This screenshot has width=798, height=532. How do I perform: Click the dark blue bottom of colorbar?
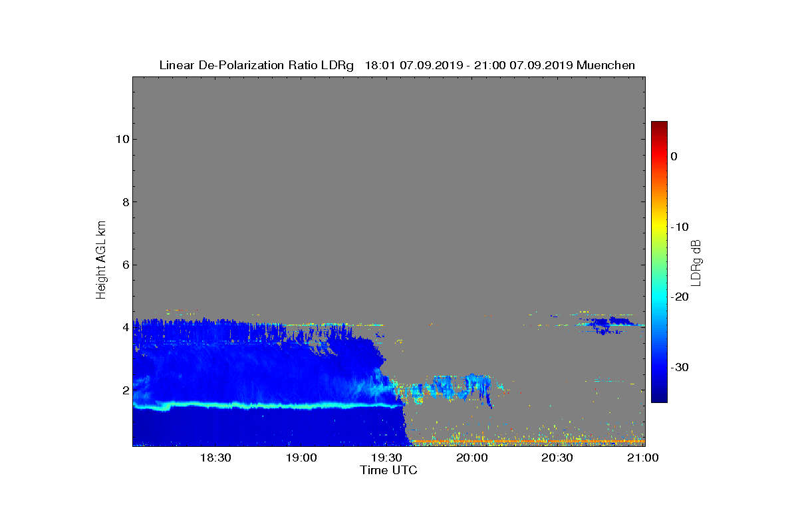pos(659,396)
